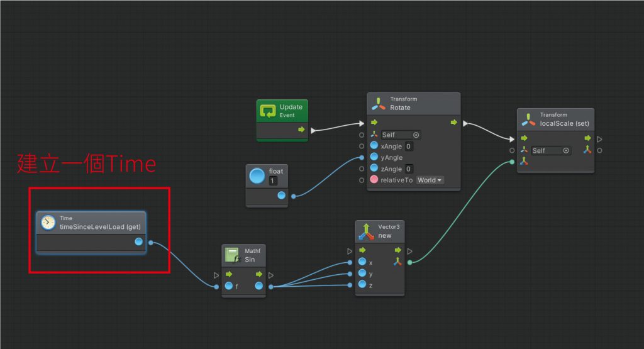The width and height of the screenshot is (644, 349).
Task: Click the zAngle value field
Action: tap(408, 169)
